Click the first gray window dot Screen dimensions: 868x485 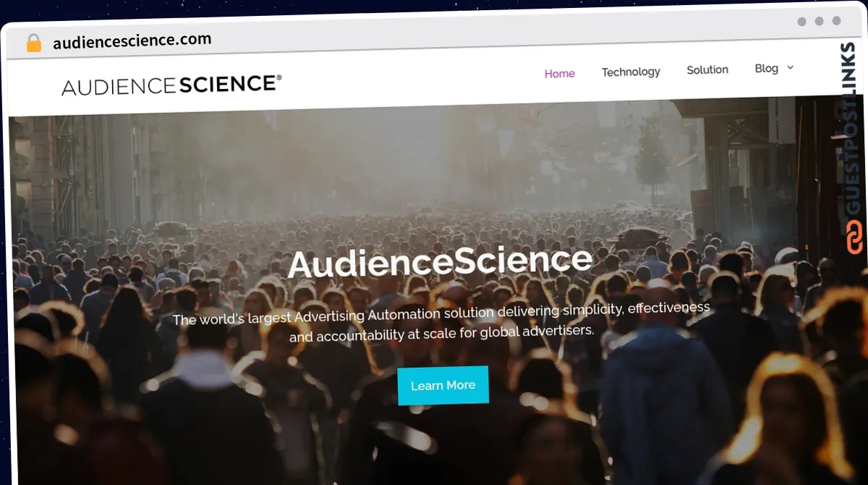coord(802,21)
